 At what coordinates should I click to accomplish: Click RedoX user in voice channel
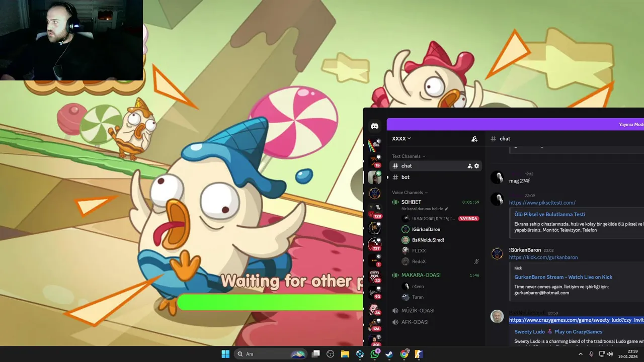coord(419,261)
